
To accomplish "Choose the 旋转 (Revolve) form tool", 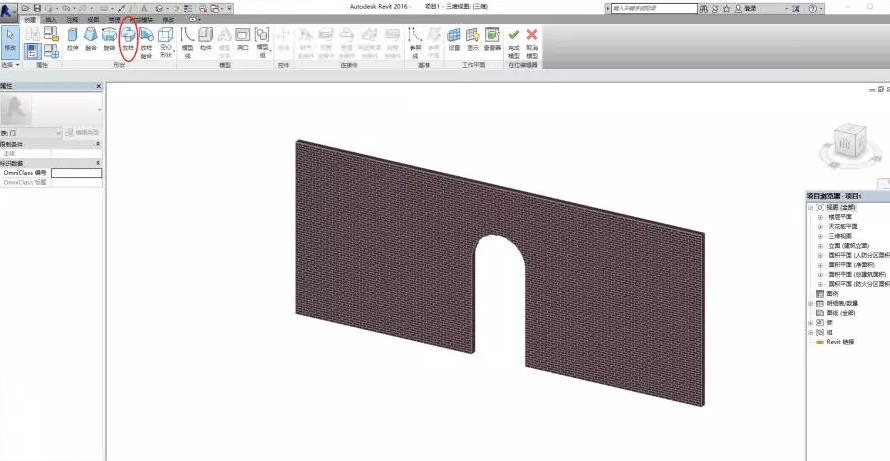I will click(109, 38).
